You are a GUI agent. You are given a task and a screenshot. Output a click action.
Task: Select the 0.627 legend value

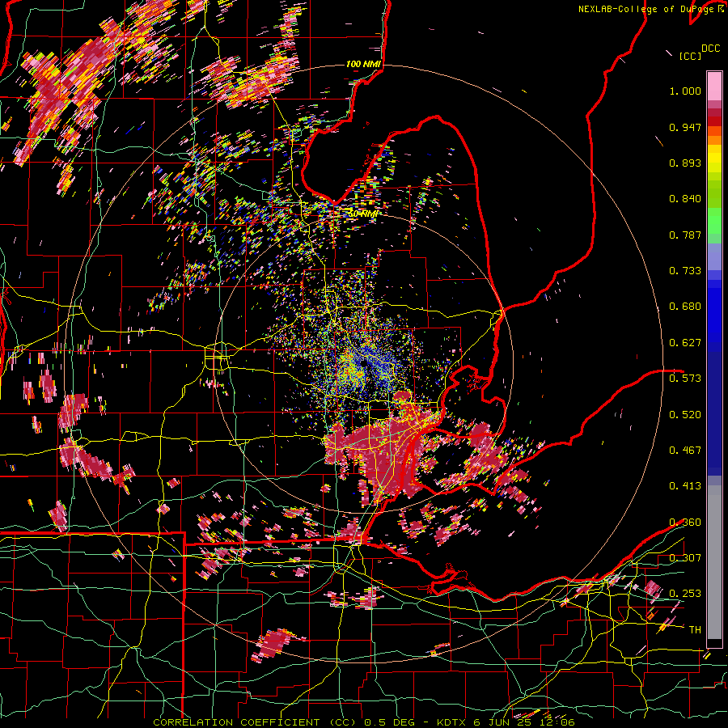[685, 343]
